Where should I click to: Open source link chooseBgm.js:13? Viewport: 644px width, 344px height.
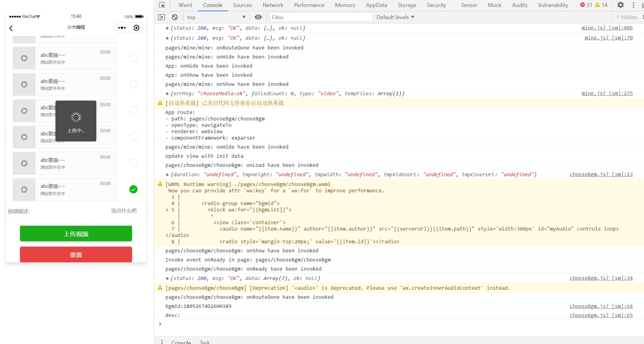(601, 174)
